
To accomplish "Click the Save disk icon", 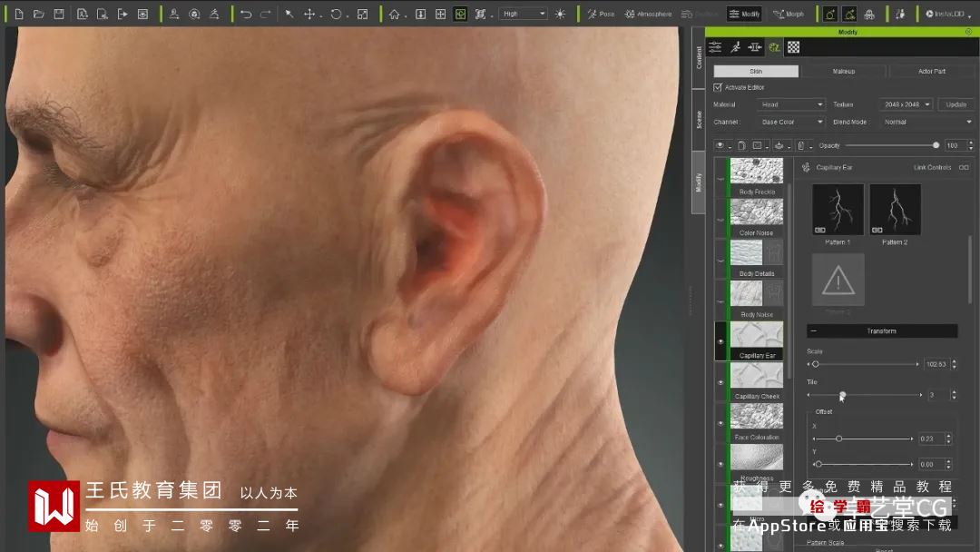I will click(59, 14).
